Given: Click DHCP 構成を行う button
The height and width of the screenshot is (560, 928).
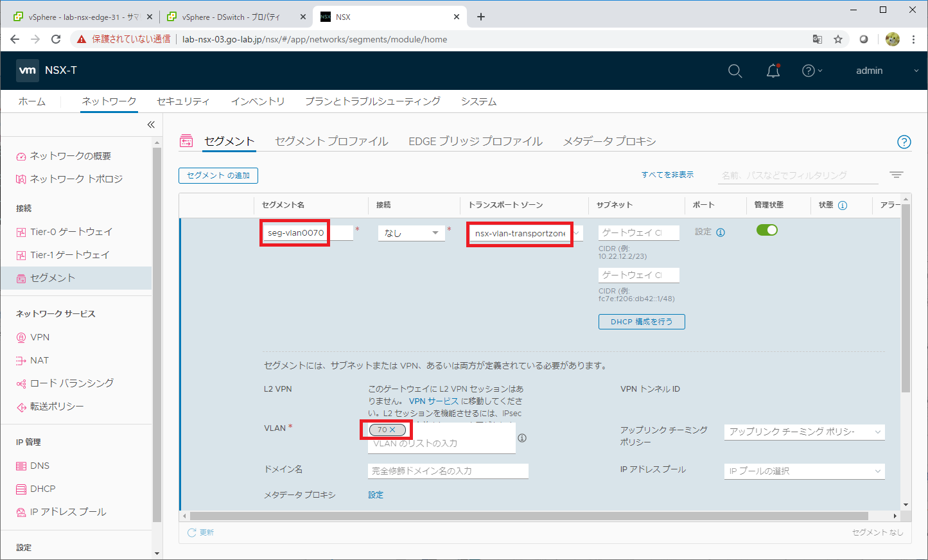Looking at the screenshot, I should click(642, 322).
